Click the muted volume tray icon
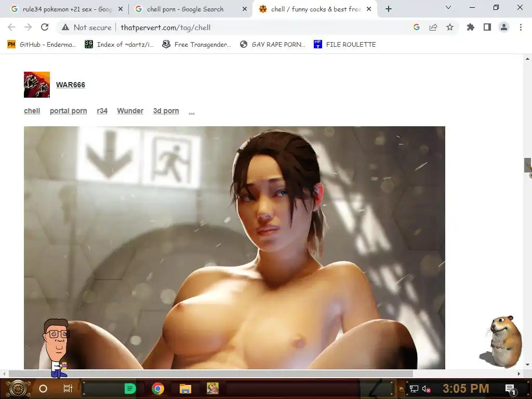Screen dimensions: 532x399 tap(426, 389)
